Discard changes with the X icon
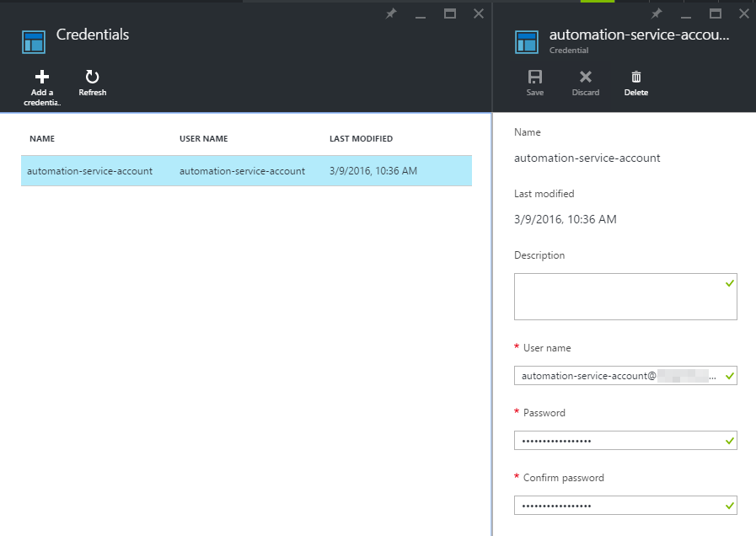 [585, 78]
